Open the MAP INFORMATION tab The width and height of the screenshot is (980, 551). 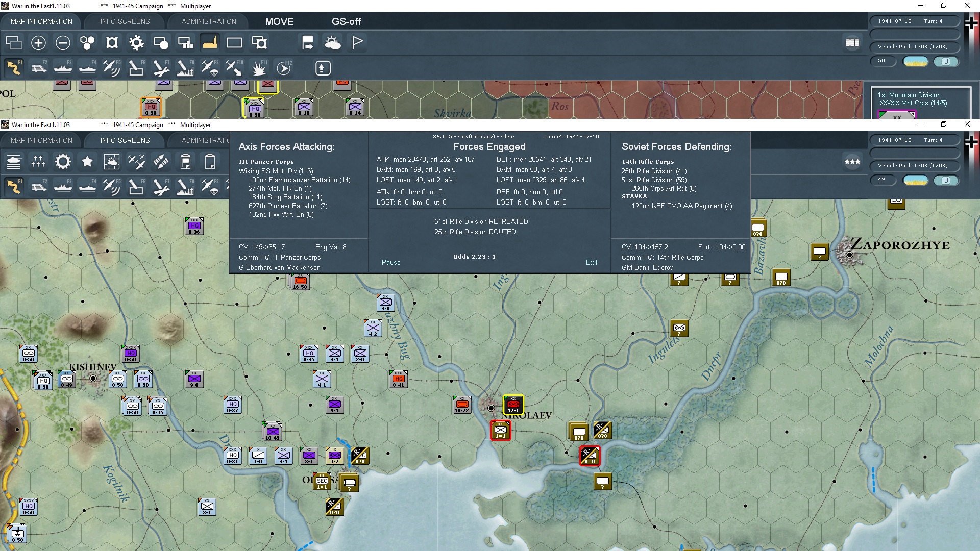click(41, 21)
